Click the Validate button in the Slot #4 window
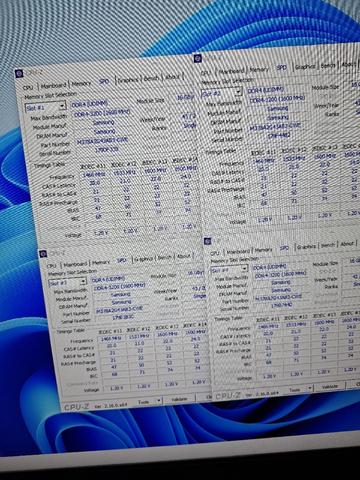This screenshot has height=480, width=360. 330,386
